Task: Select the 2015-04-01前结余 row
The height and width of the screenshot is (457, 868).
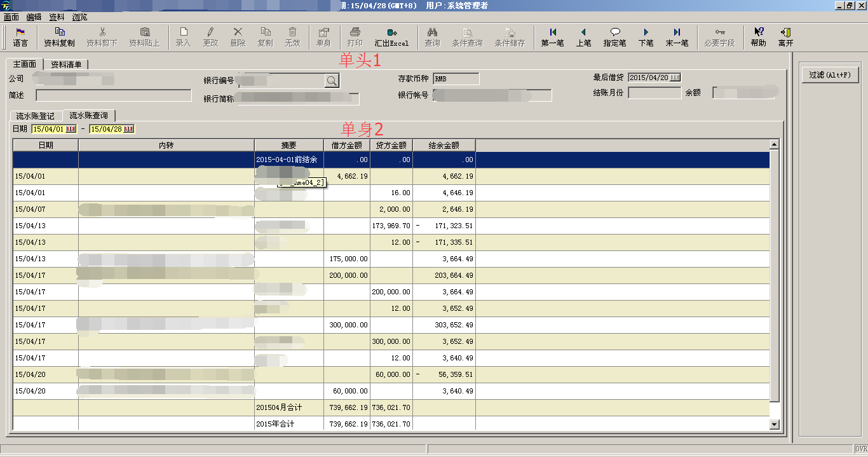Action: click(391, 160)
